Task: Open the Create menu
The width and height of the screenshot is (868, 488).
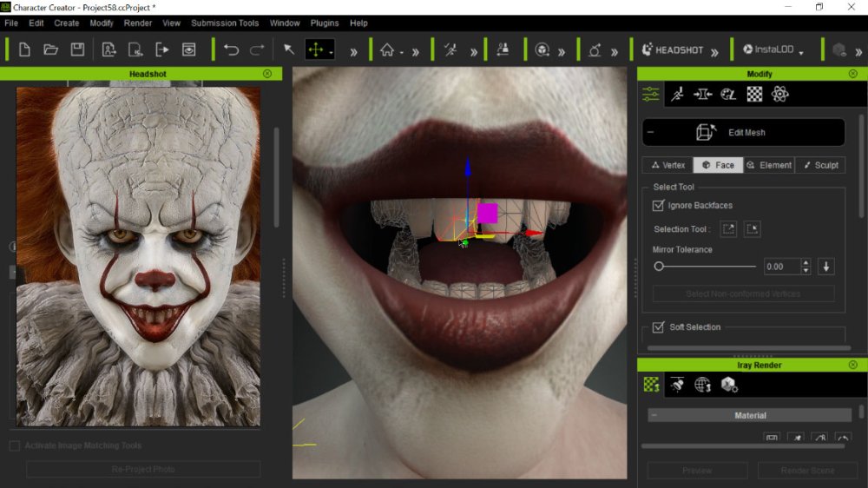Action: click(x=67, y=23)
